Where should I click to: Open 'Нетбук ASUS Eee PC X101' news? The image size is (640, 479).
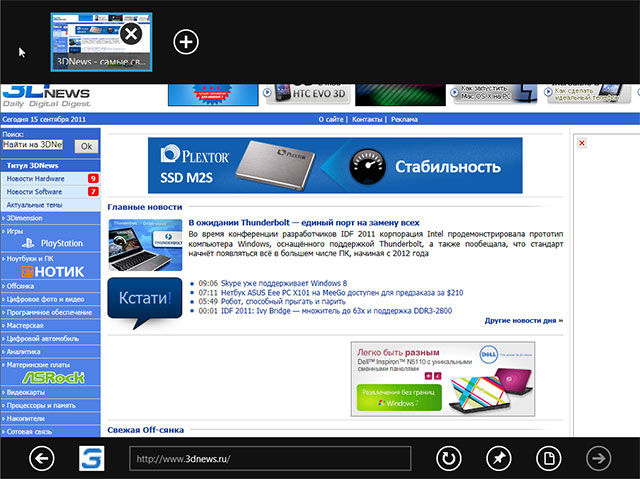tap(342, 293)
